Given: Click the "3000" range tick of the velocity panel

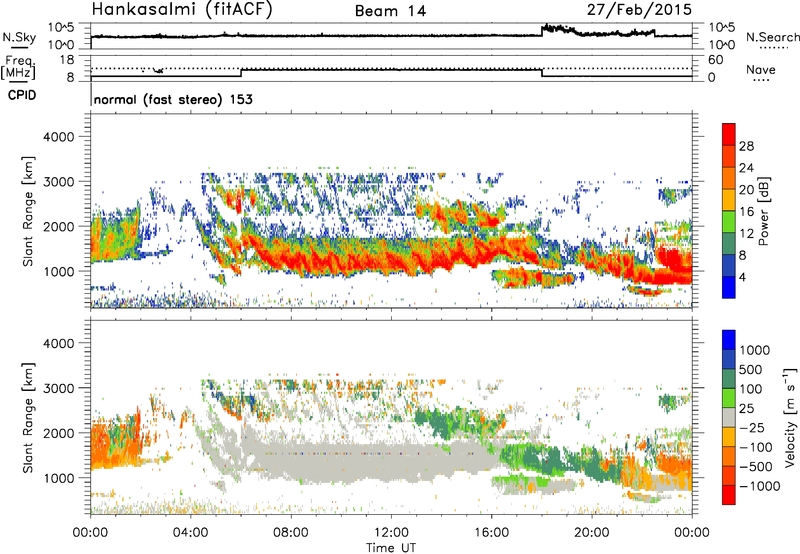Looking at the screenshot, I should 58,388.
